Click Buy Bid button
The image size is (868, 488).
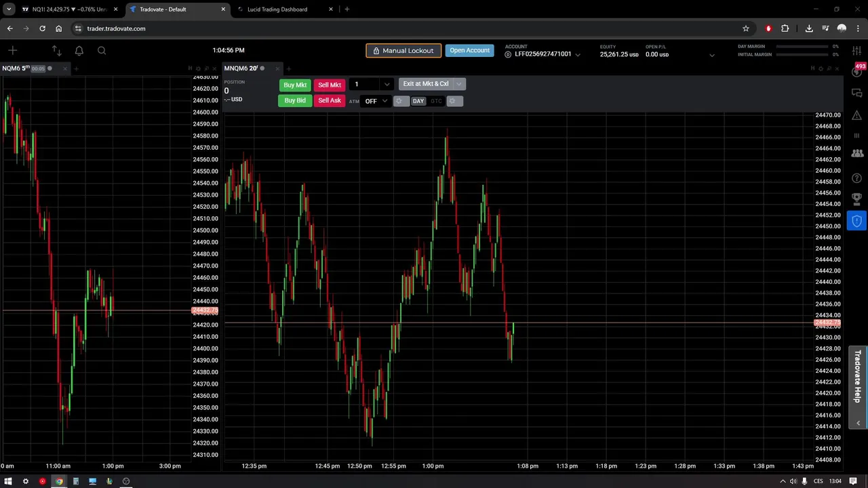click(295, 100)
